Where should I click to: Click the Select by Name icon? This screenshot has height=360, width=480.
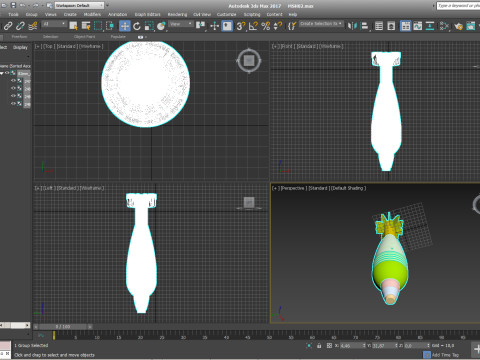pyautogui.click(x=86, y=26)
